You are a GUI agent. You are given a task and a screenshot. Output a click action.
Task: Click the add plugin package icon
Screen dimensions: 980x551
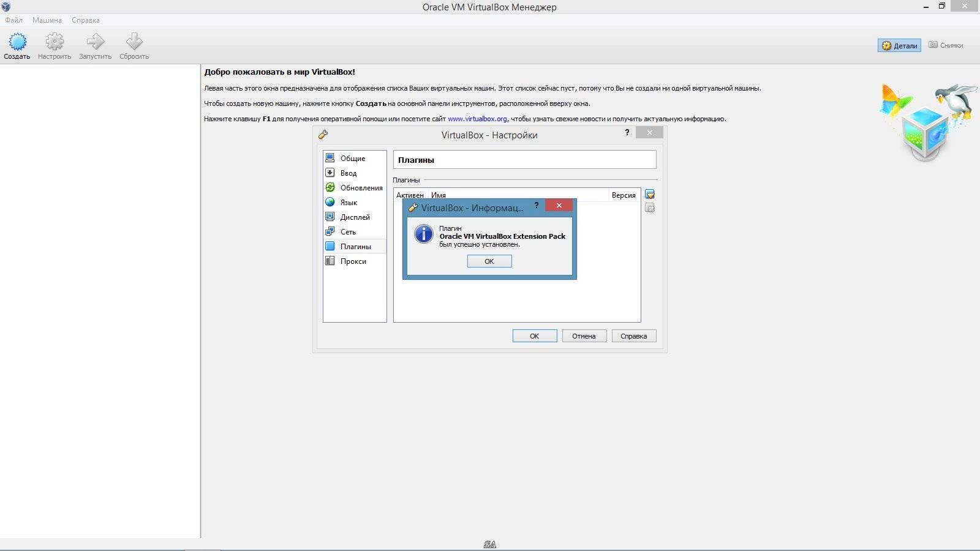pos(650,194)
